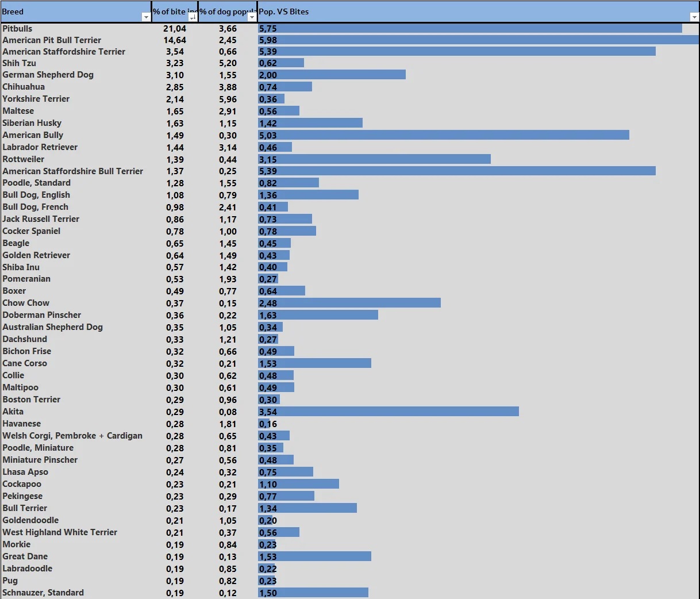Click the Beagle breed cell
Viewport: 700px width, 599px height.
[16, 243]
